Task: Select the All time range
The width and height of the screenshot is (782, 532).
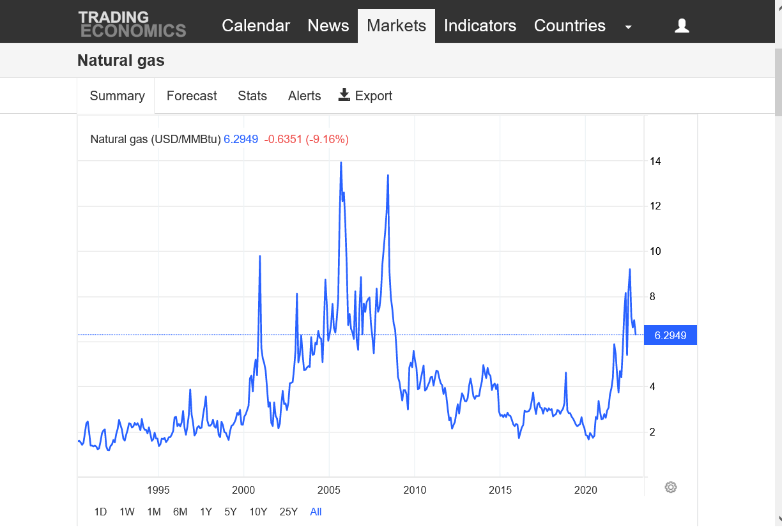Action: click(316, 512)
